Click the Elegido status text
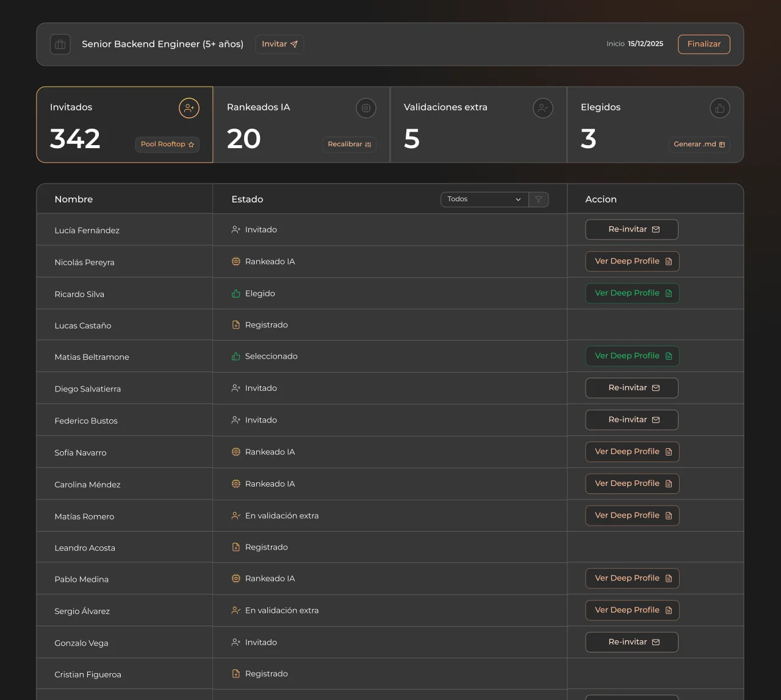Viewport: 781px width, 700px height. (260, 293)
